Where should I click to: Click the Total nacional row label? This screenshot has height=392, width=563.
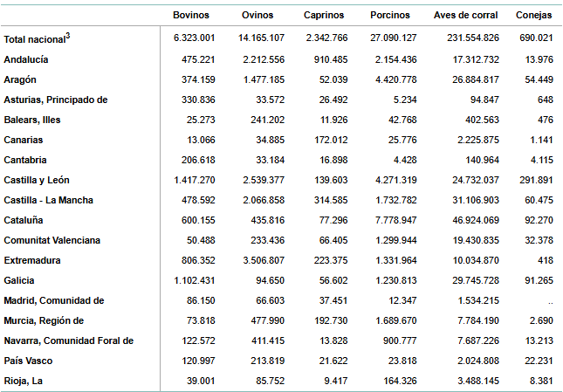click(37, 38)
